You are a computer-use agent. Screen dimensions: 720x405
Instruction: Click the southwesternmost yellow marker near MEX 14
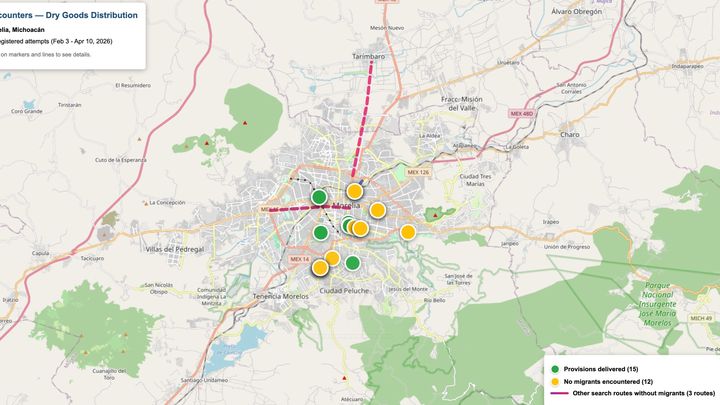tap(320, 268)
